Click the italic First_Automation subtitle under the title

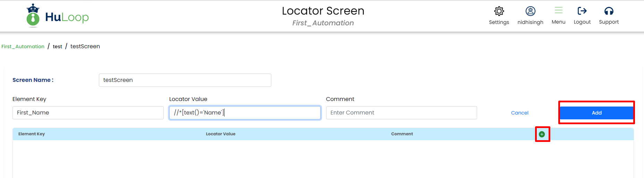click(x=323, y=23)
